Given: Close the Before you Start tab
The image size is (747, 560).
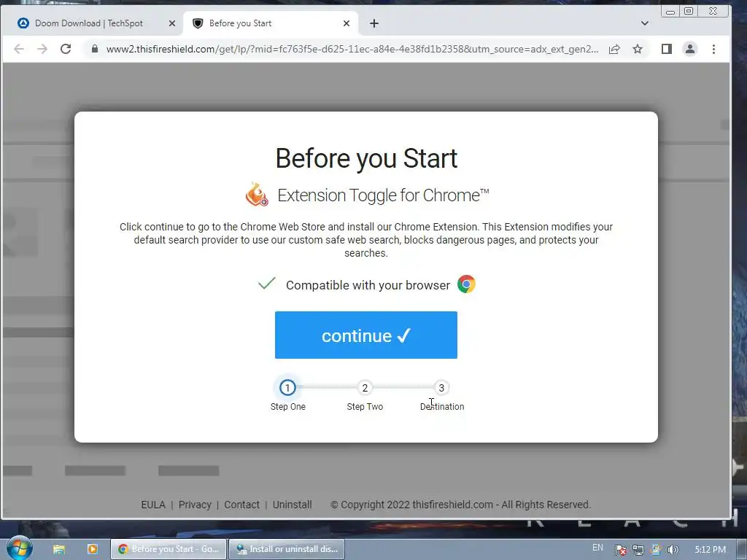Looking at the screenshot, I should coord(347,23).
